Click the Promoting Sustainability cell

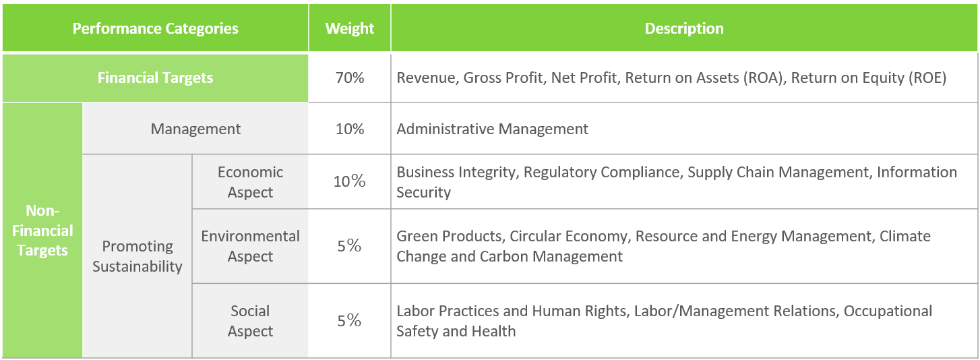[137, 256]
